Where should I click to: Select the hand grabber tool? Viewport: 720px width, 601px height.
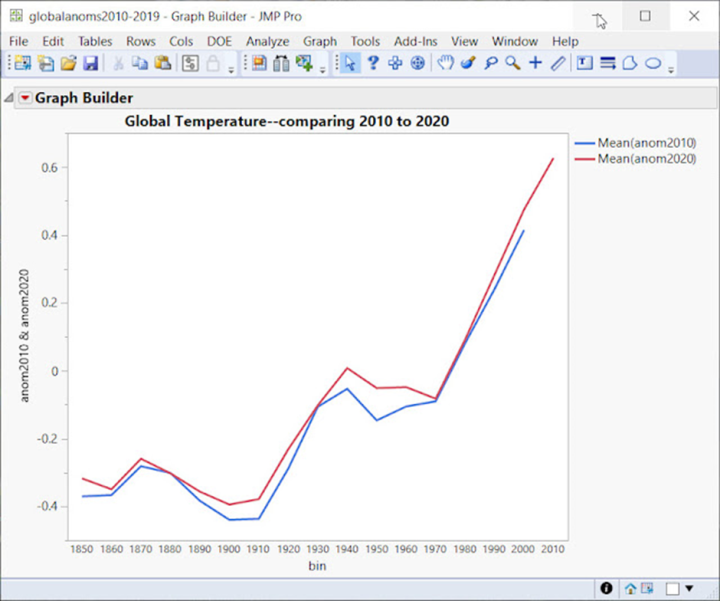pos(446,63)
